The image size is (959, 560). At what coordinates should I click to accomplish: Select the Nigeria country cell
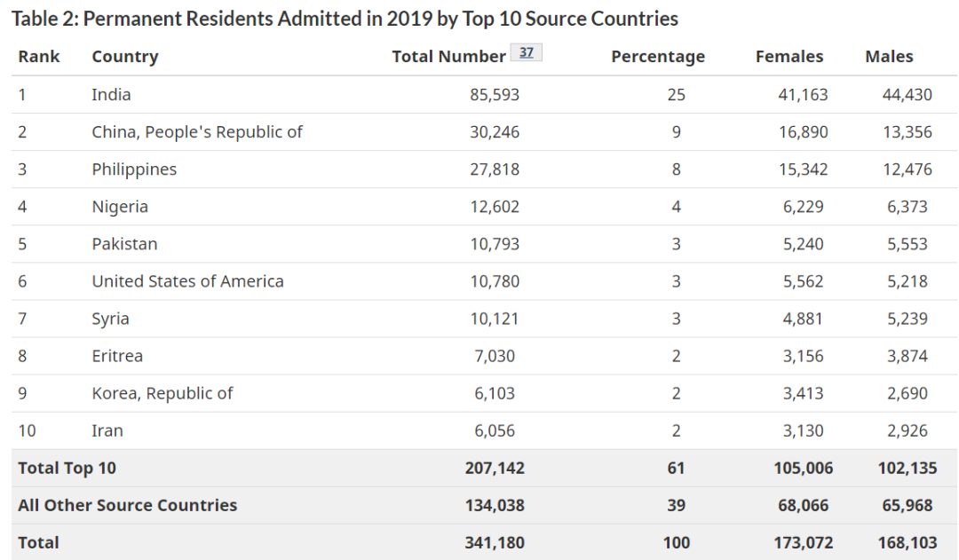pyautogui.click(x=120, y=207)
